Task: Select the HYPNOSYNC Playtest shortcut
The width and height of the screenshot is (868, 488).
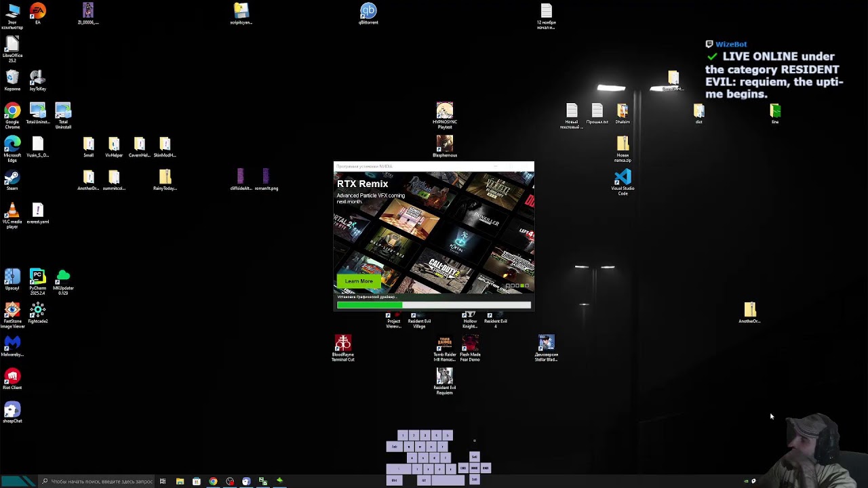Action: click(x=445, y=116)
